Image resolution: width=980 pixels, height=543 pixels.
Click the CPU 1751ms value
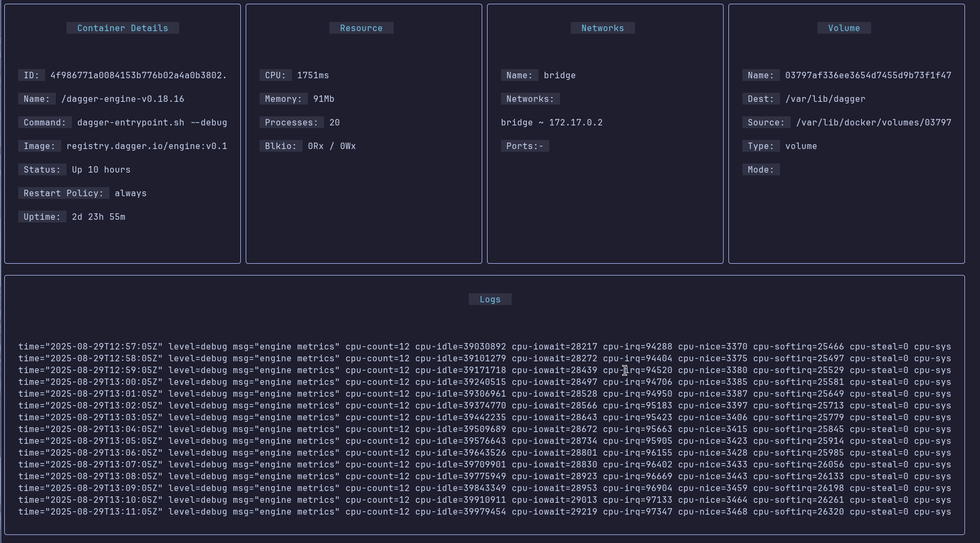[313, 75]
